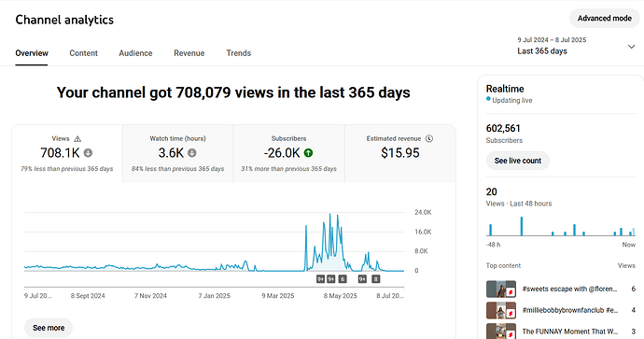This screenshot has width=644, height=339.
Task: Click the See live count button
Action: (517, 161)
